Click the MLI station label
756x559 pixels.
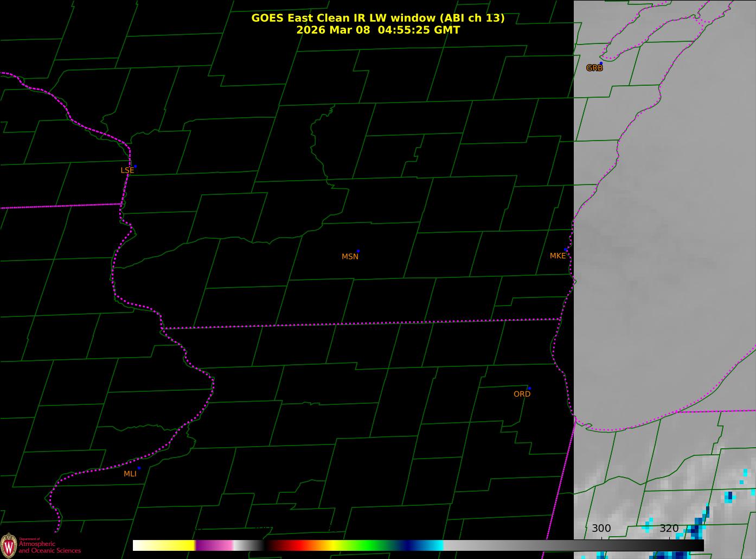click(130, 474)
